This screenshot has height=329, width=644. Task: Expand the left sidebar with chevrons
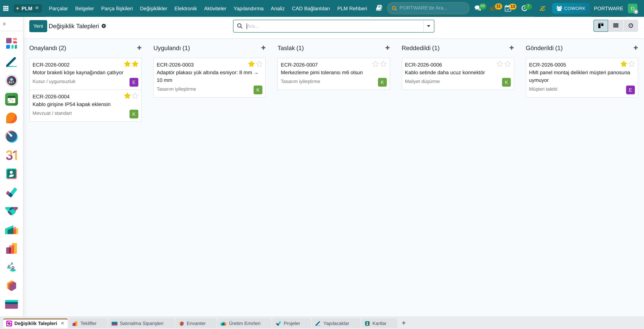[4, 24]
